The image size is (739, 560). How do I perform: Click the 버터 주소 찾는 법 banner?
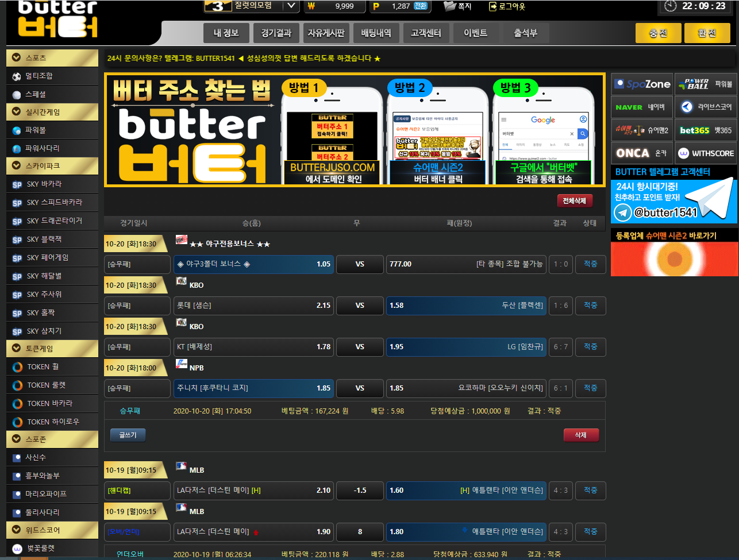[354, 130]
